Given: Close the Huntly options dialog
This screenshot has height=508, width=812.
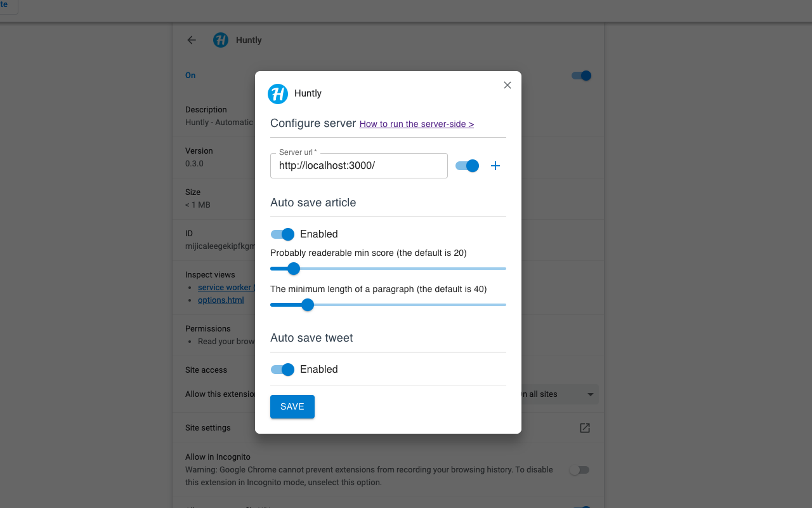Looking at the screenshot, I should coord(507,85).
